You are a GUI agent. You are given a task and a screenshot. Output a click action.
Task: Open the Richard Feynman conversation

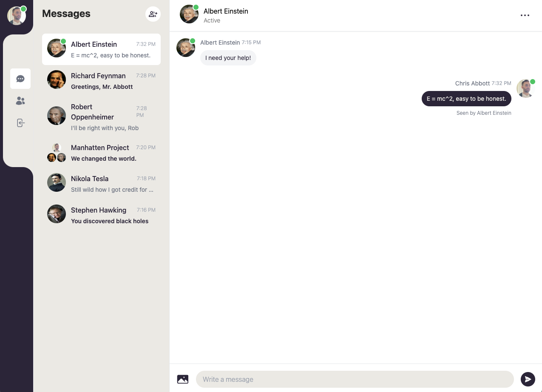[x=101, y=81]
